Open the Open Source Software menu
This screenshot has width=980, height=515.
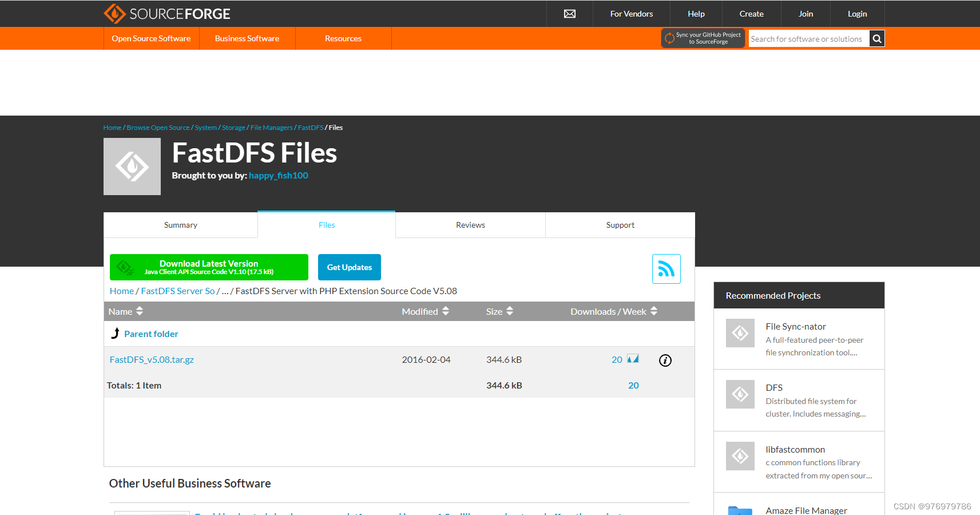151,38
